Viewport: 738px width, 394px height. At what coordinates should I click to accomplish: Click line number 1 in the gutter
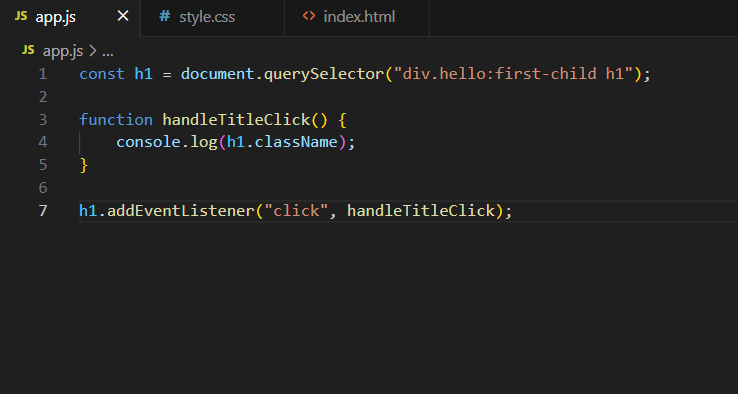coord(43,74)
